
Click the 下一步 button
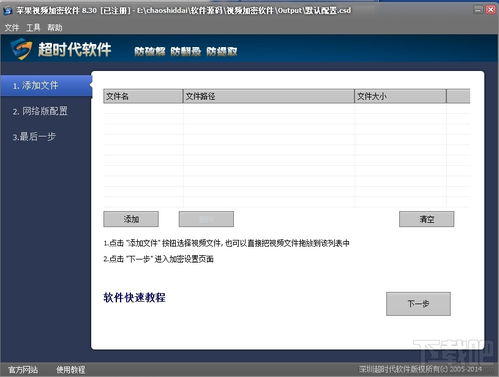point(418,304)
